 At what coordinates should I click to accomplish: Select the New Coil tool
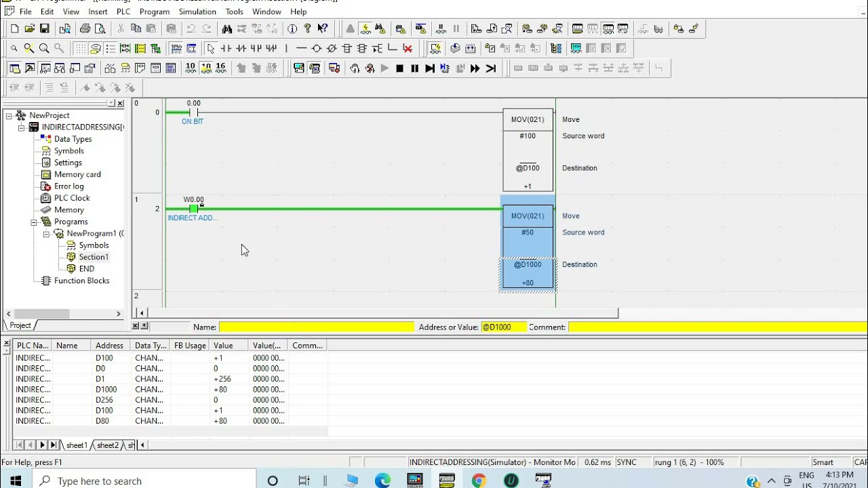(316, 48)
